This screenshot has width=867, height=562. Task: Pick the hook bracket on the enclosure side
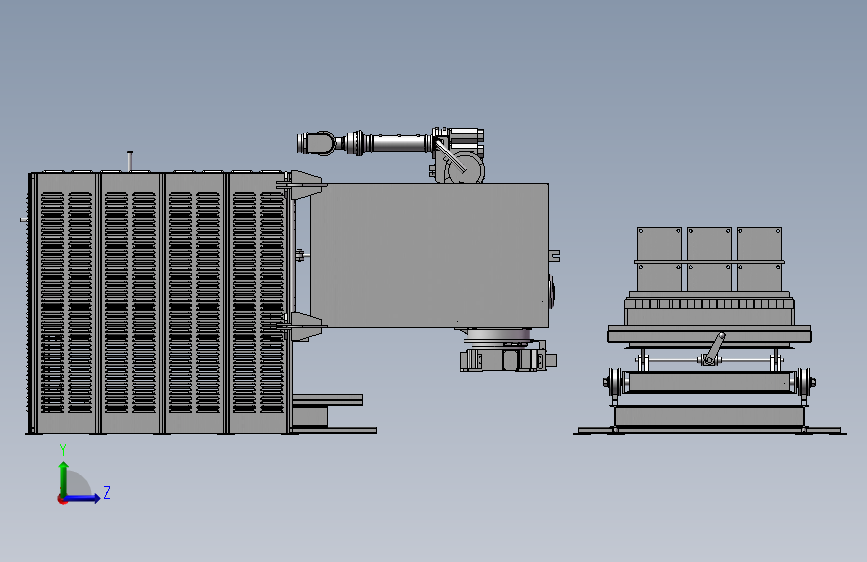point(555,256)
